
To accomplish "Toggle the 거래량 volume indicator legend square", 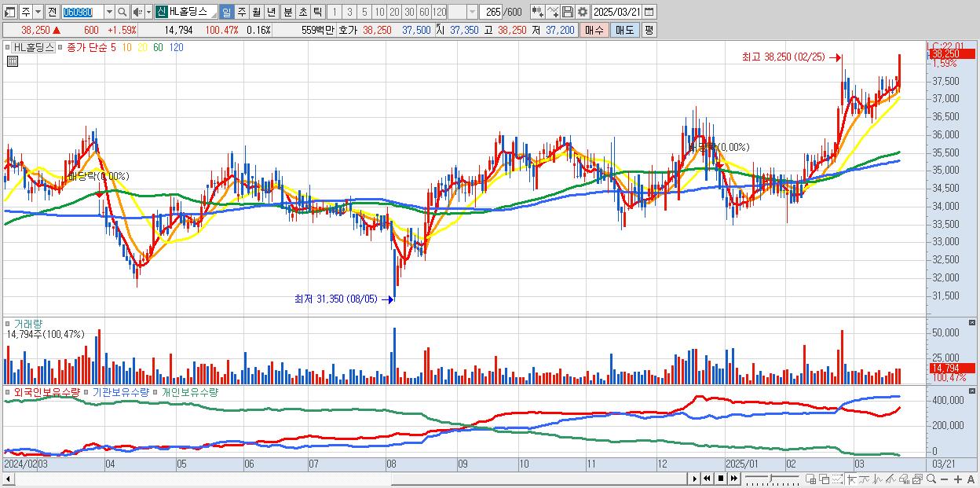I will coord(8,324).
